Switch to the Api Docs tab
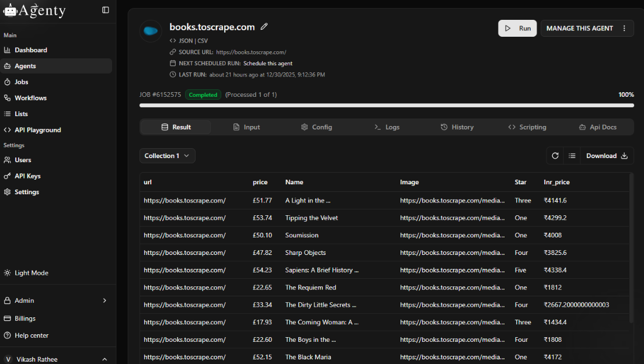The image size is (644, 364). coord(598,127)
